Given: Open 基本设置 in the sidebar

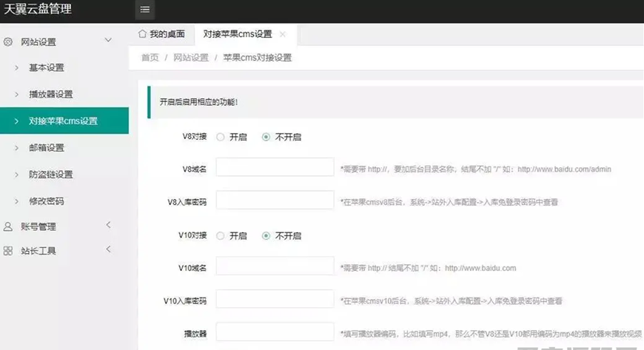Looking at the screenshot, I should point(46,68).
